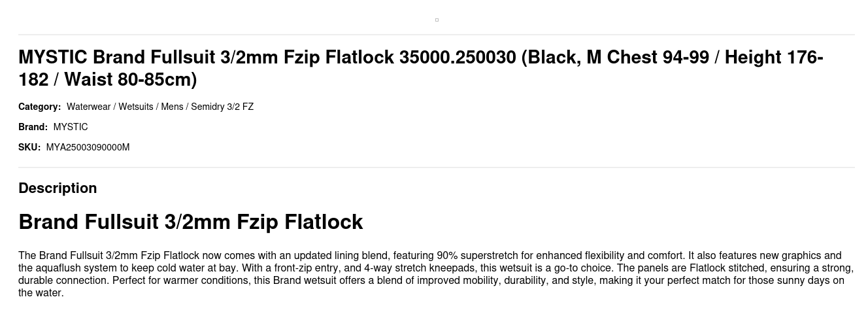
Task: Go to the Wetsuits category
Action: pyautogui.click(x=135, y=107)
